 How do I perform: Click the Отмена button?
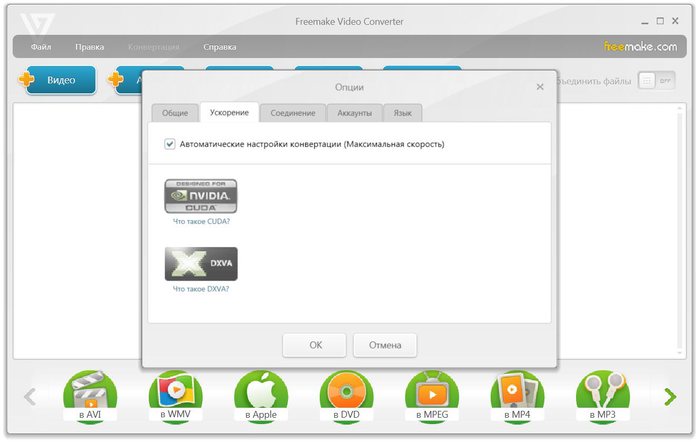pos(385,345)
